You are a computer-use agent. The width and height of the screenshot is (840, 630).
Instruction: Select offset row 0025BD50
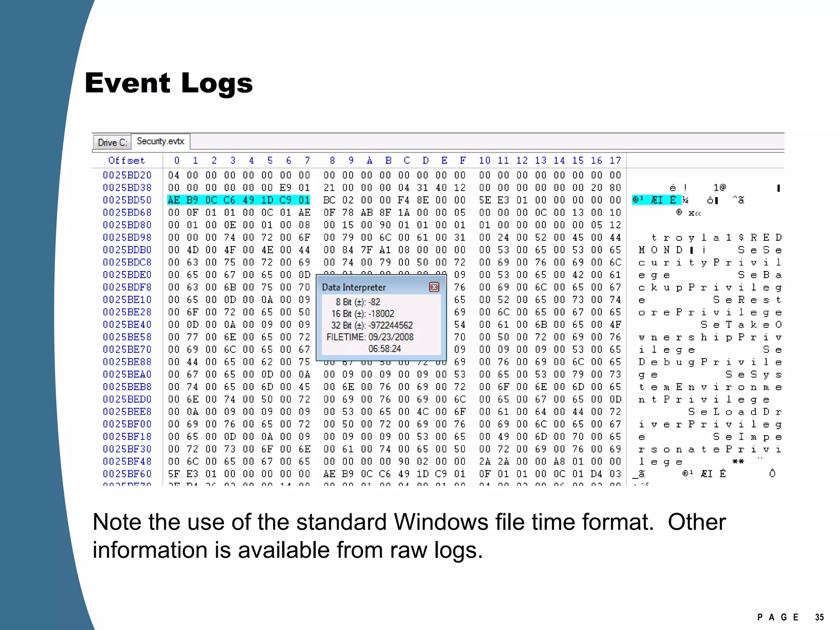click(127, 200)
